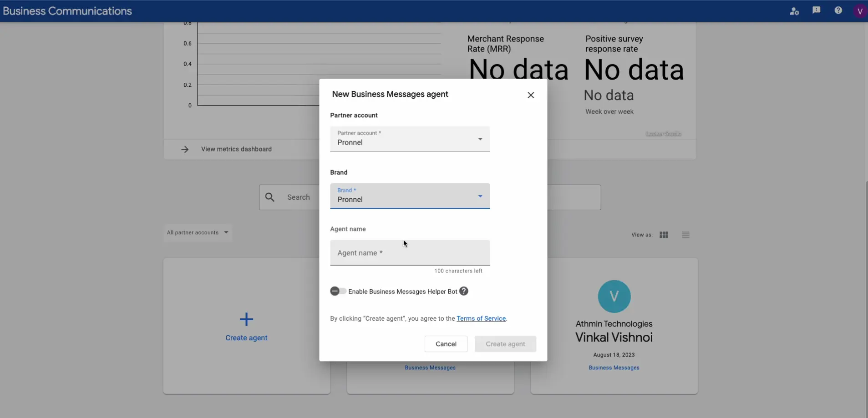Click the search magnifier icon
This screenshot has width=868, height=418.
coord(270,197)
